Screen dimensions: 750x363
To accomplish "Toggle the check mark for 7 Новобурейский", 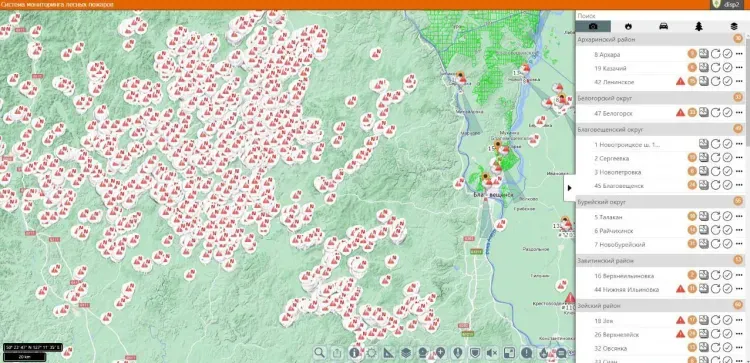I will 728,244.
